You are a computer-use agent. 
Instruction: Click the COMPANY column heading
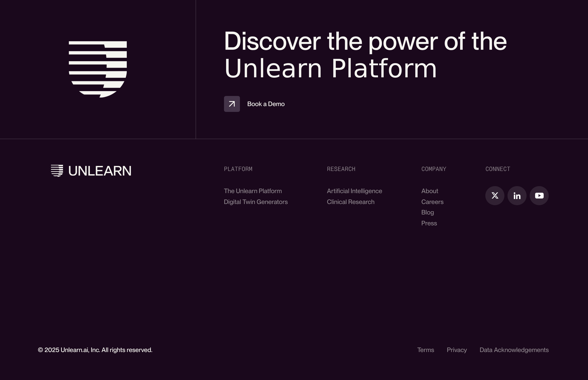pos(434,169)
